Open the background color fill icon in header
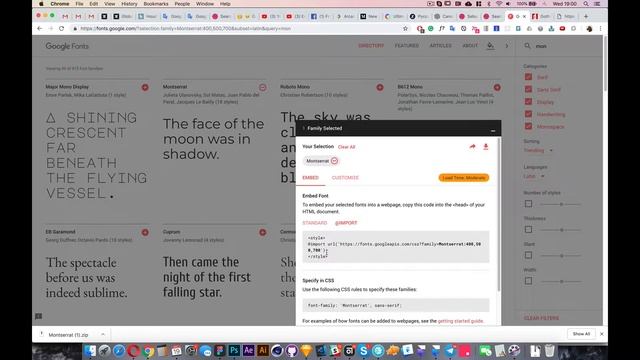This screenshot has height=360, width=640. 490,46
